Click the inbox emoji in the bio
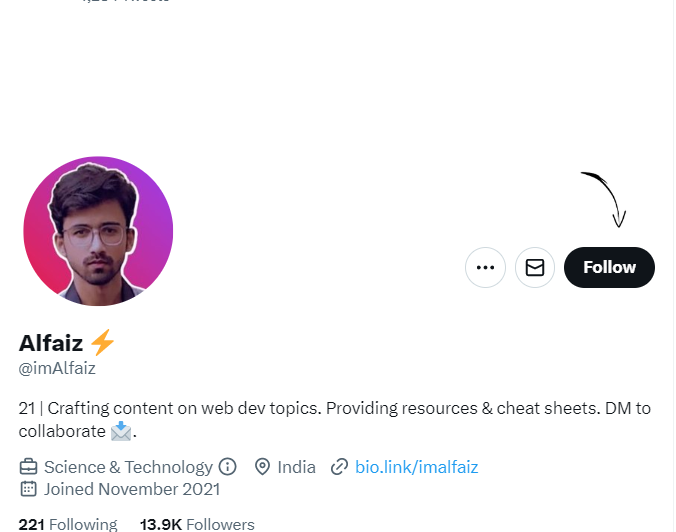676x532 pixels. point(121,431)
